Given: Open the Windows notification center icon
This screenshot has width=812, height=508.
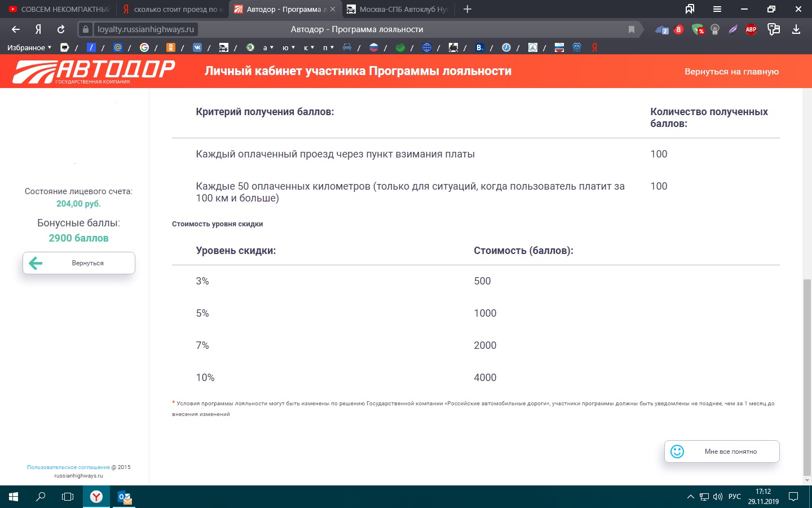Looking at the screenshot, I should pyautogui.click(x=793, y=497).
